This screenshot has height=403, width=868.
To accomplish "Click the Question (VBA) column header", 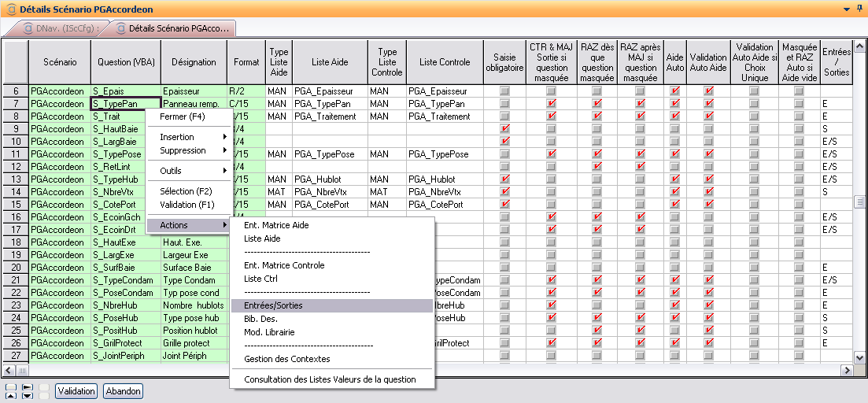I will (126, 62).
